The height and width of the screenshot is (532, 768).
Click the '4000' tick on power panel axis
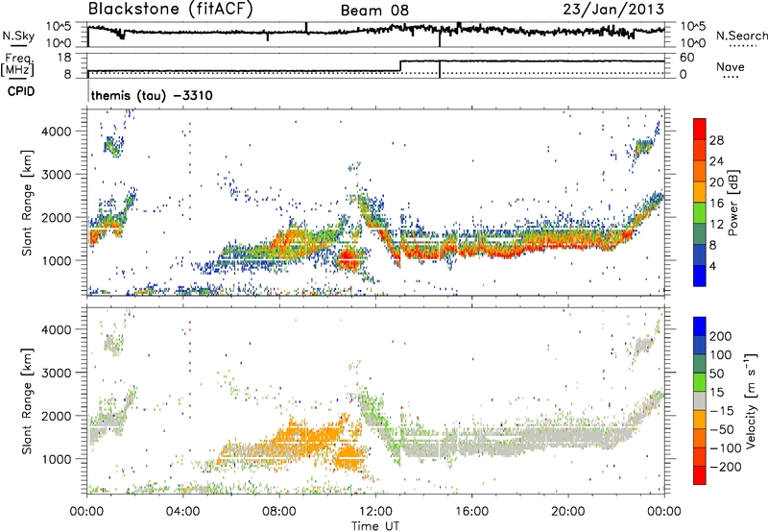pyautogui.click(x=57, y=132)
